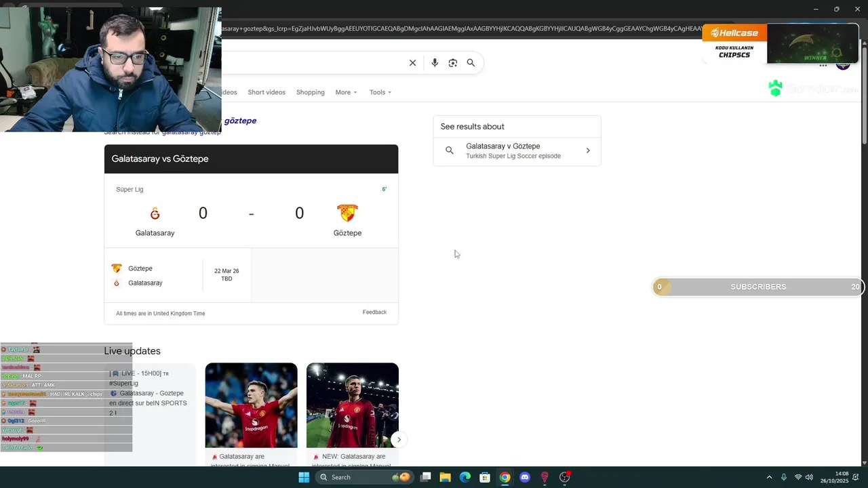Click the Chrome address bar URL
The height and width of the screenshot is (488, 868).
coord(461,28)
